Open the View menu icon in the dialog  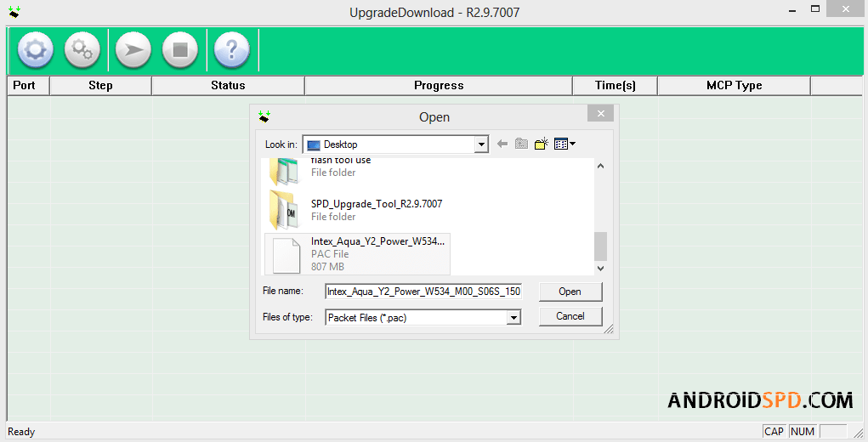pos(564,144)
